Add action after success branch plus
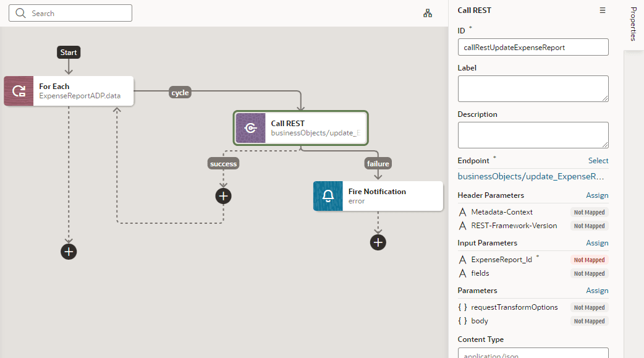Image resolution: width=644 pixels, height=358 pixels. pos(224,196)
